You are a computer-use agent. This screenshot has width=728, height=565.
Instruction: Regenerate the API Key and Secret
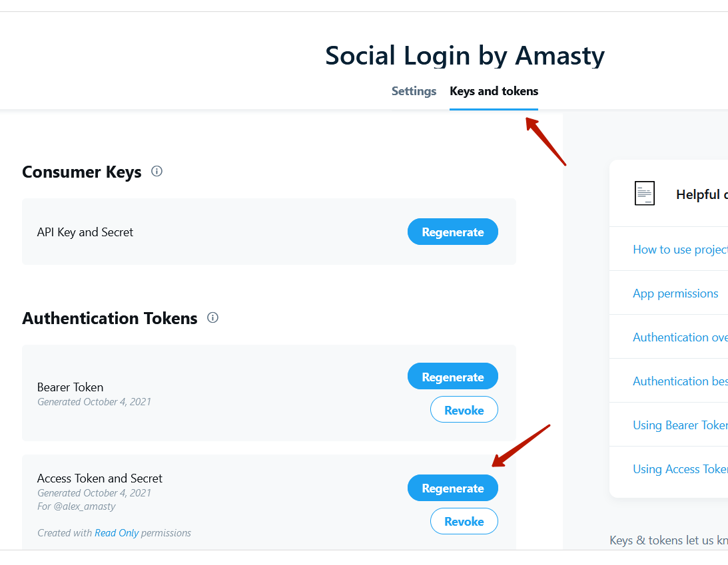[x=453, y=232]
